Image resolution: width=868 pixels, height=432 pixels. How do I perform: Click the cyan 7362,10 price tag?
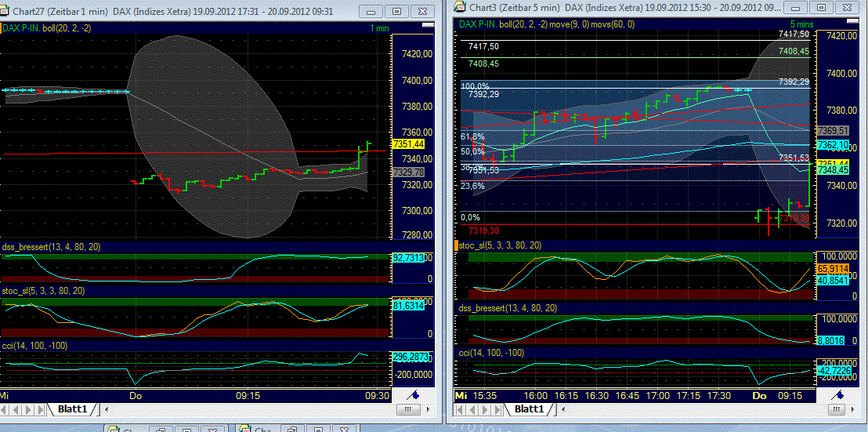coord(833,145)
